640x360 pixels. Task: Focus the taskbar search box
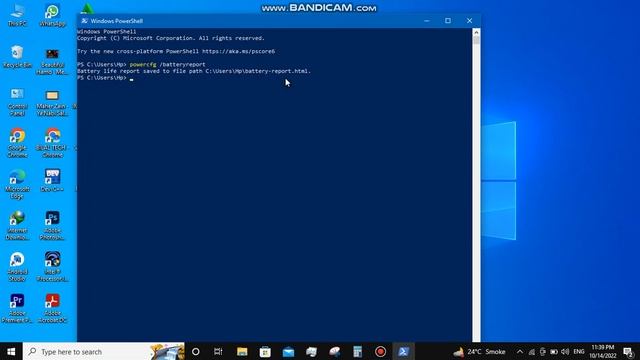(x=104, y=351)
